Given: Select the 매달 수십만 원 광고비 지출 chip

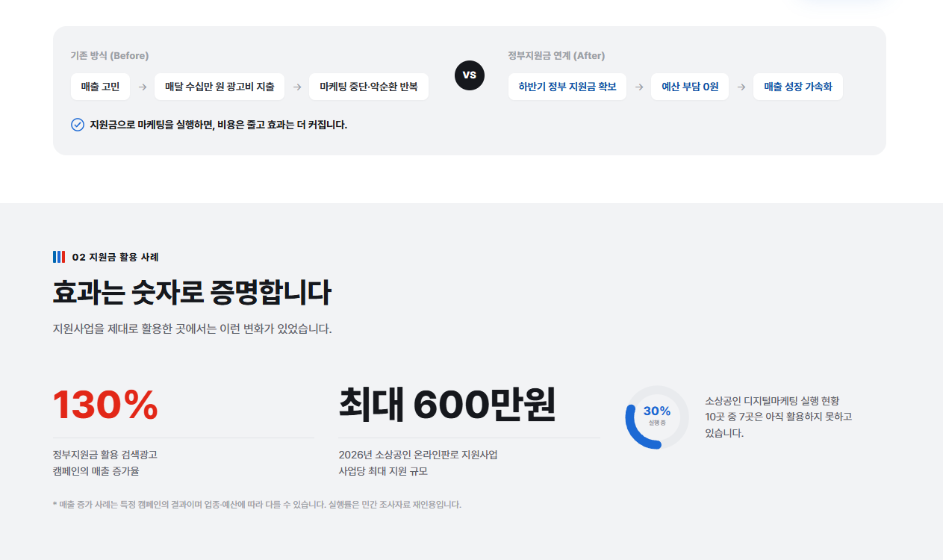Looking at the screenshot, I should click(x=220, y=87).
